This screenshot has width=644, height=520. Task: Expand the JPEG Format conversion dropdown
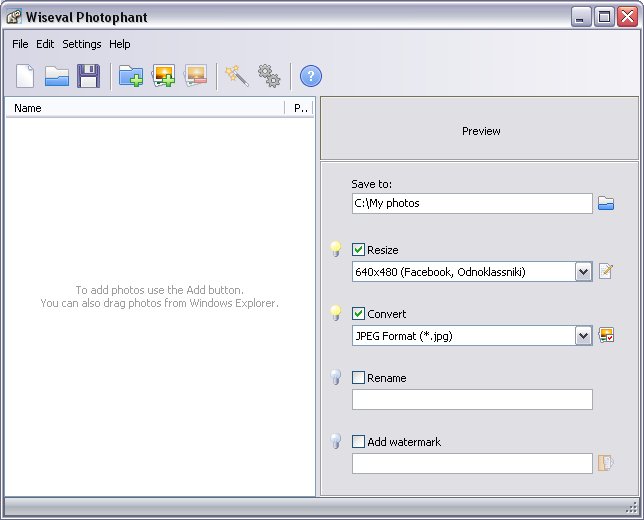(583, 336)
